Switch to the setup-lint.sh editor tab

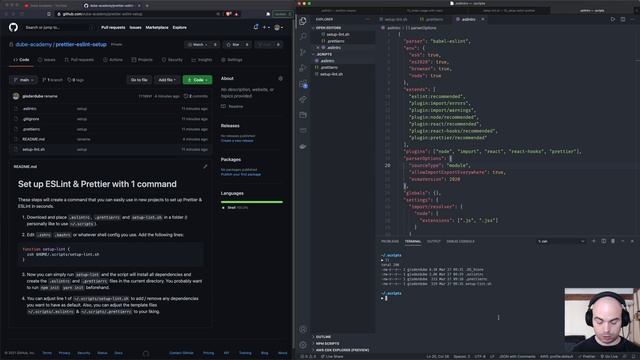[395, 19]
